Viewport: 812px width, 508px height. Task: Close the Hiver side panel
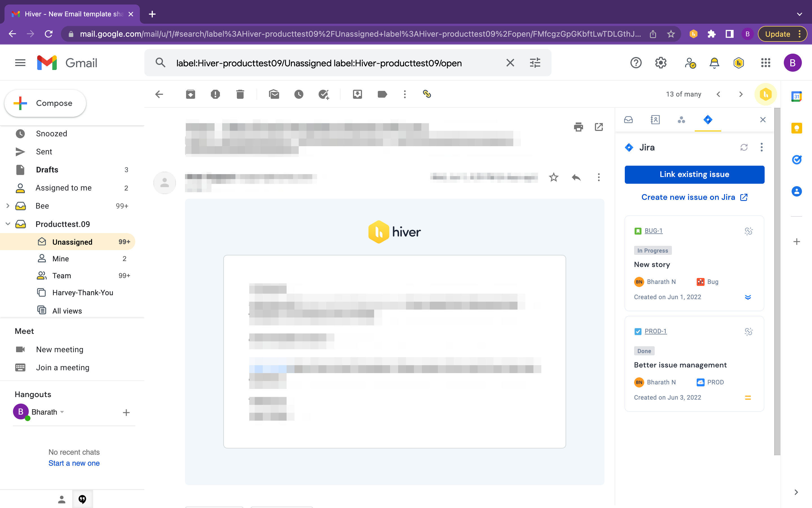click(x=763, y=120)
